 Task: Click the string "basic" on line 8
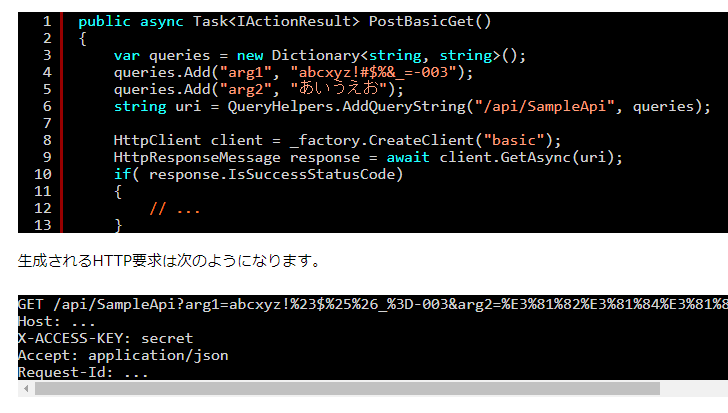point(514,140)
